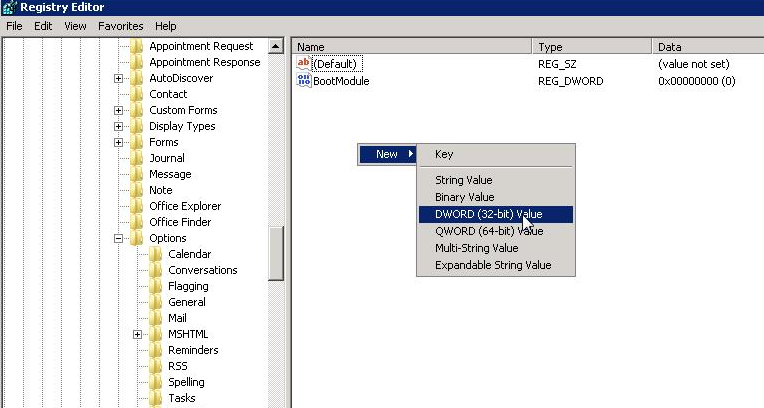
Task: Sort by the Type column header
Action: pyautogui.click(x=592, y=47)
